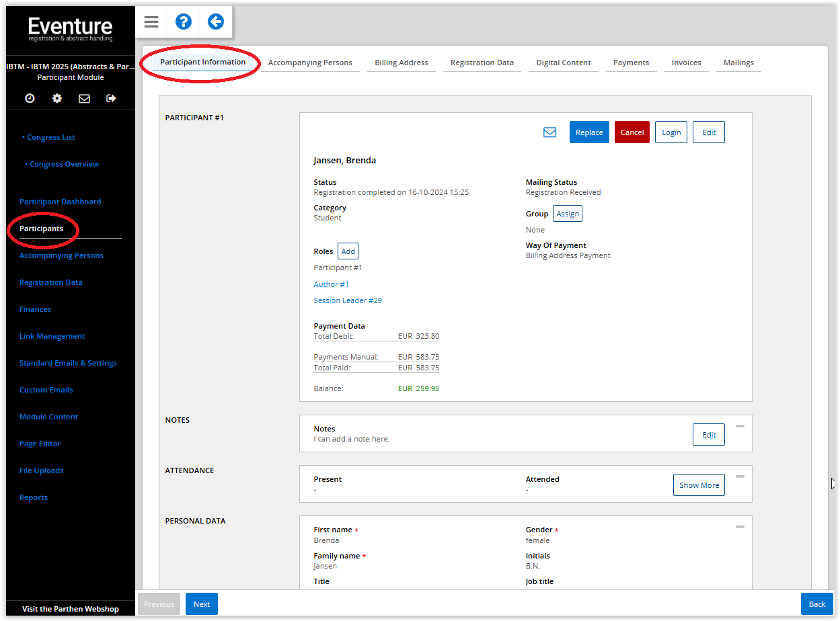Viewport: 840px width, 621px height.
Task: Collapse the Personal Data section minus icon
Action: click(740, 527)
